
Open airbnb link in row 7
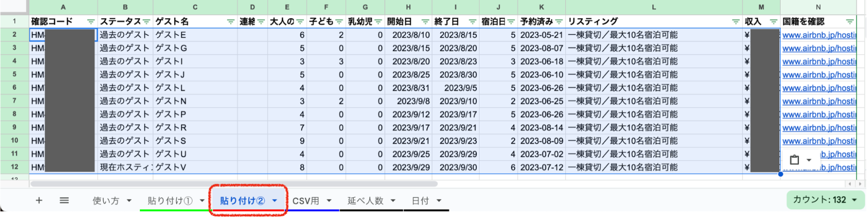[818, 101]
